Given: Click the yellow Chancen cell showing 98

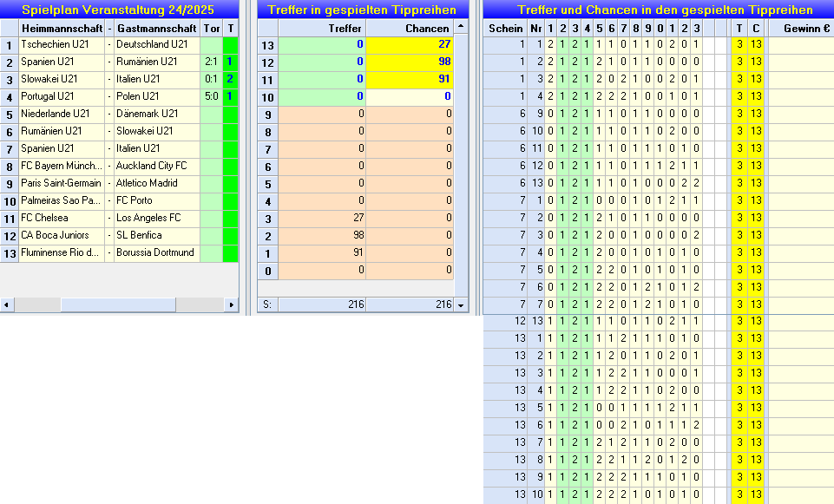Looking at the screenshot, I should [410, 62].
